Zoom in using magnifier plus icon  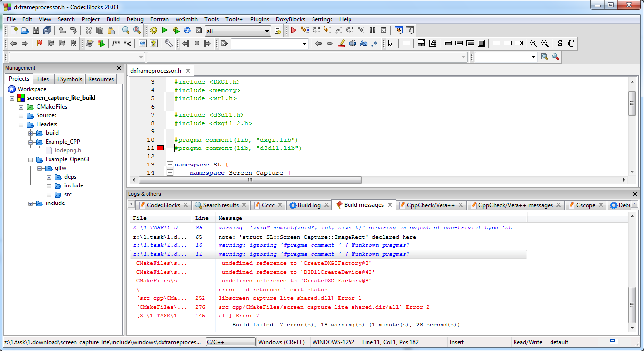click(x=534, y=44)
